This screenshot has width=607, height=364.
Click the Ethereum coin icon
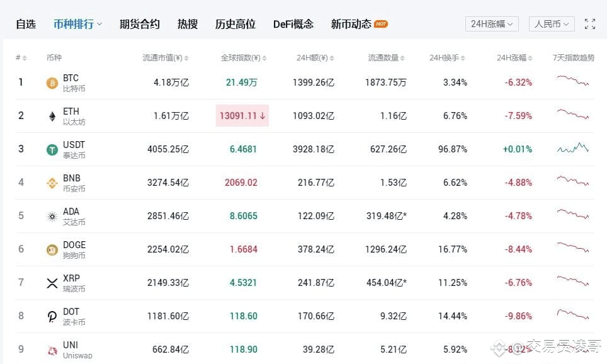[x=52, y=117]
